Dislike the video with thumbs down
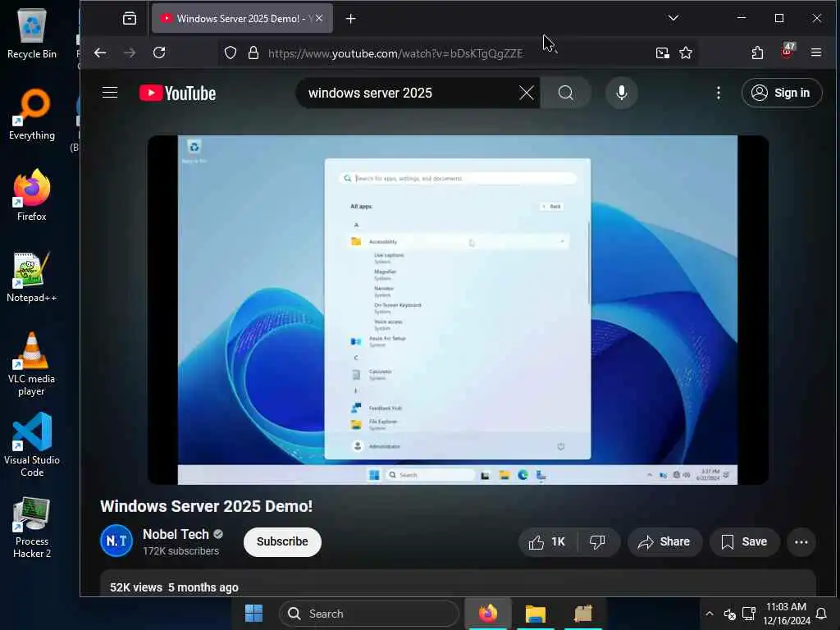Screen dimensions: 840x630 598,542
